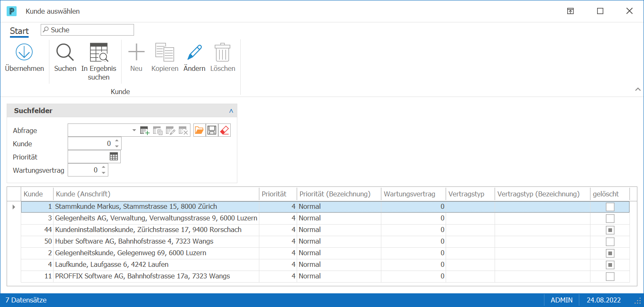Select the PROFFIX Software AG row
644x307 pixels.
(x=325, y=276)
